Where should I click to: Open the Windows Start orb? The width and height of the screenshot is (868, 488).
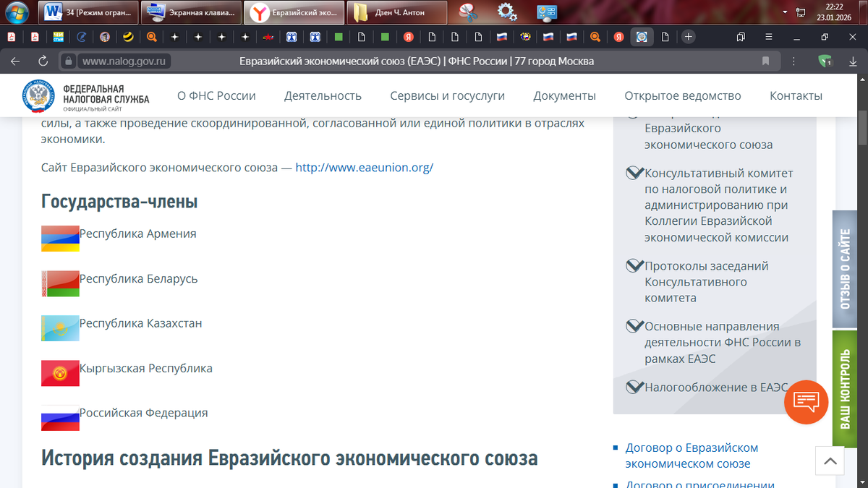16,12
